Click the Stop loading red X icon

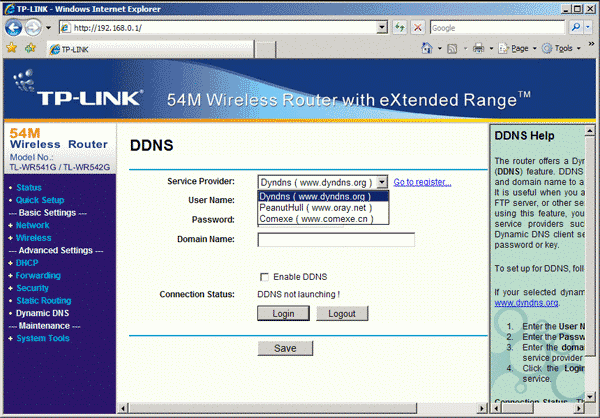(x=418, y=28)
